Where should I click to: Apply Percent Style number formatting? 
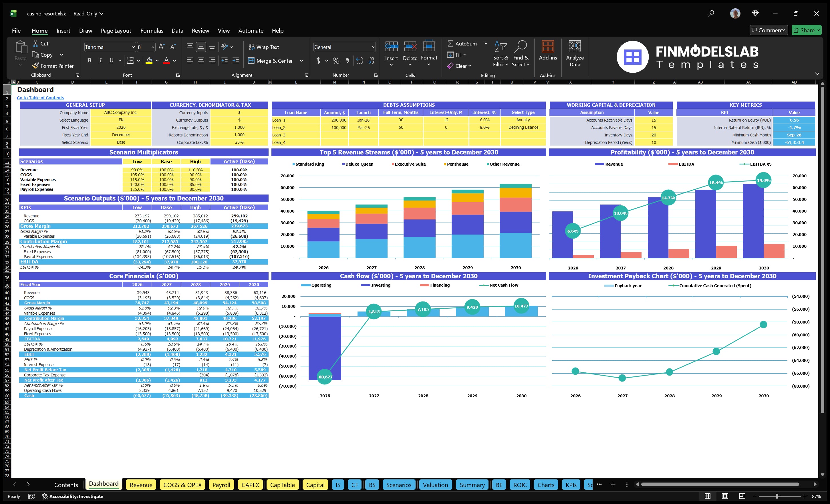coord(336,61)
